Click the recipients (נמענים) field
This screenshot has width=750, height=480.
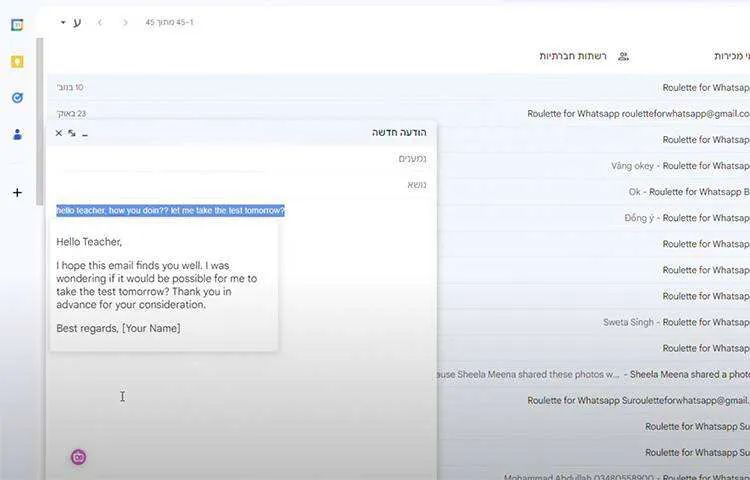click(240, 159)
